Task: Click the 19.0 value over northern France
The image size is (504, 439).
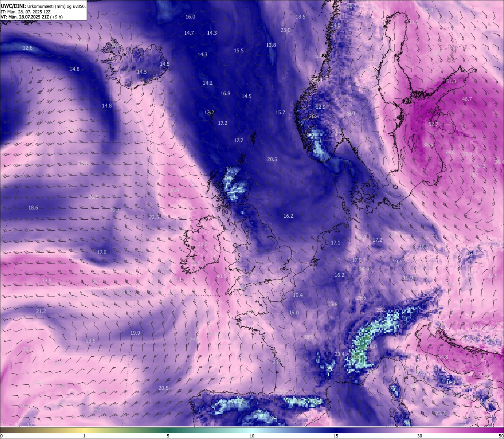Action: (294, 312)
